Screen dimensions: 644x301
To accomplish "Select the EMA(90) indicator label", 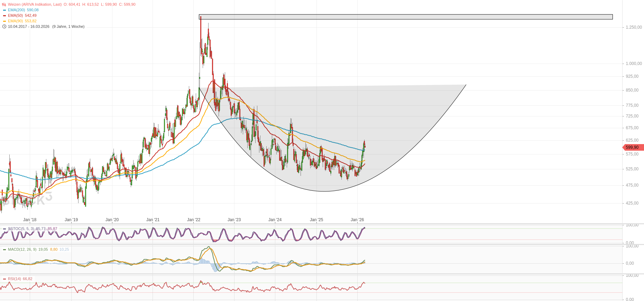I will [15, 21].
